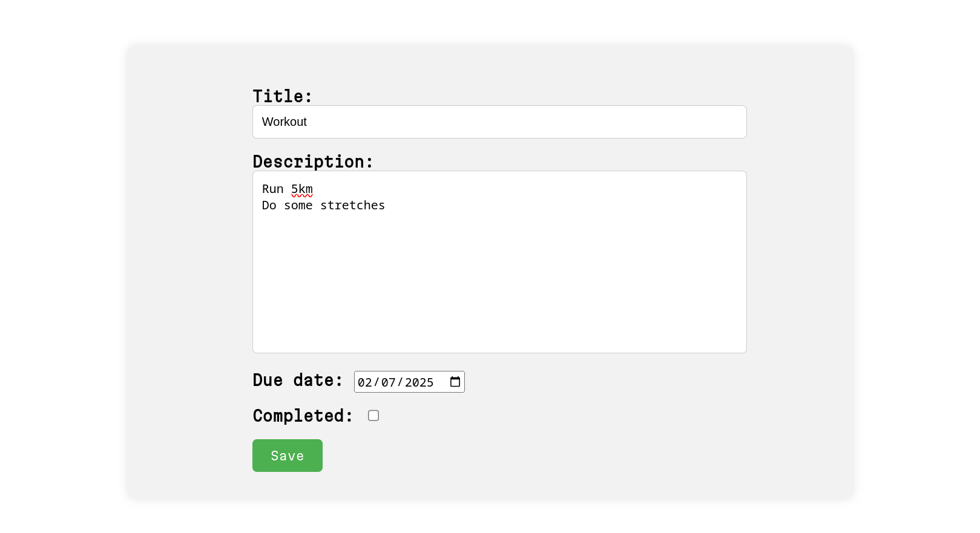The image size is (980, 533).
Task: Select the Title input containing Workout
Action: click(x=499, y=122)
